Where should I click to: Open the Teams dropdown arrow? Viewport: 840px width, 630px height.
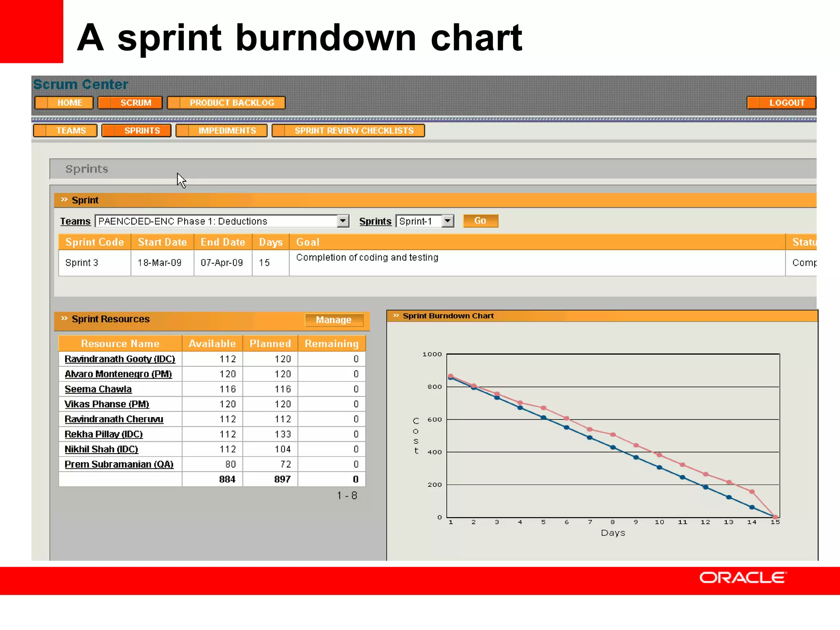click(343, 221)
